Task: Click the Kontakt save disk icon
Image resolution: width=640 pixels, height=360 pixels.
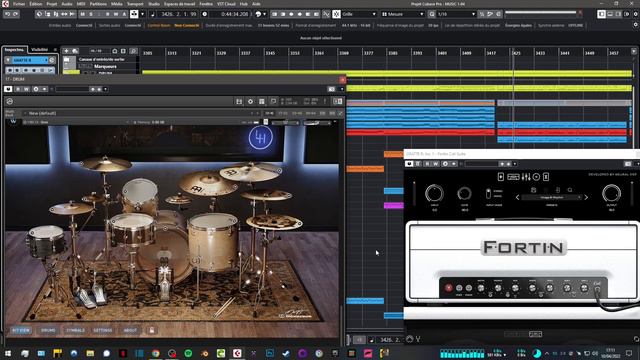Action: pyautogui.click(x=239, y=101)
